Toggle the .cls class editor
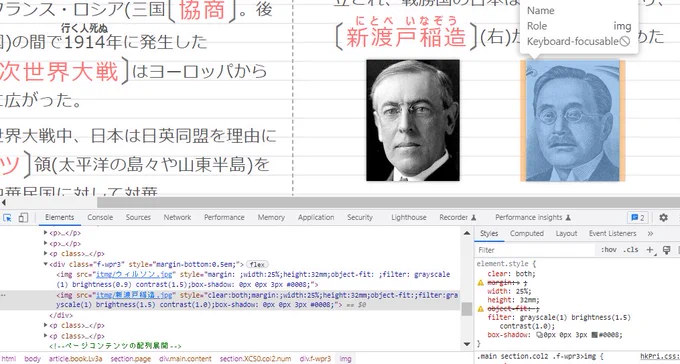The image size is (680, 364). point(631,250)
